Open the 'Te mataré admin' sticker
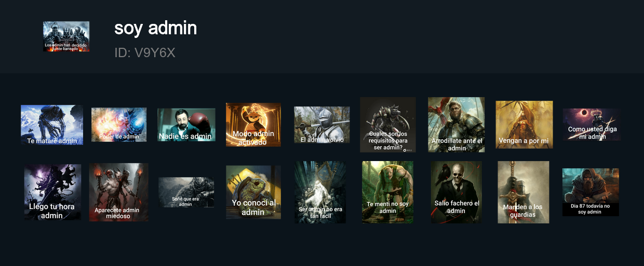The width and height of the screenshot is (644, 266). [52, 125]
